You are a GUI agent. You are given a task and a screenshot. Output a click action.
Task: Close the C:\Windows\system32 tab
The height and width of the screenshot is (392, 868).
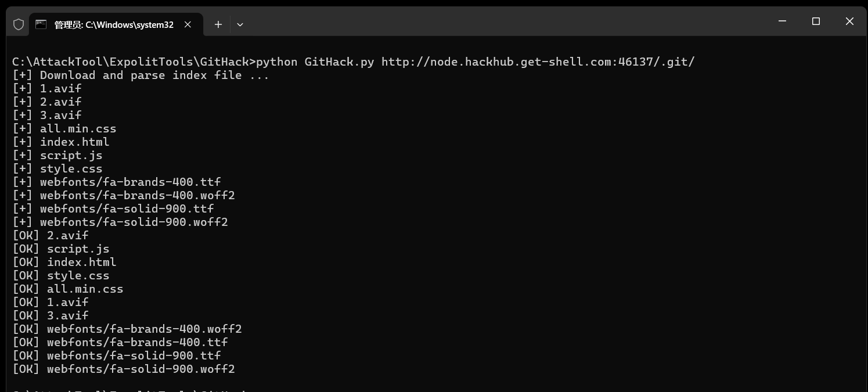tap(188, 24)
